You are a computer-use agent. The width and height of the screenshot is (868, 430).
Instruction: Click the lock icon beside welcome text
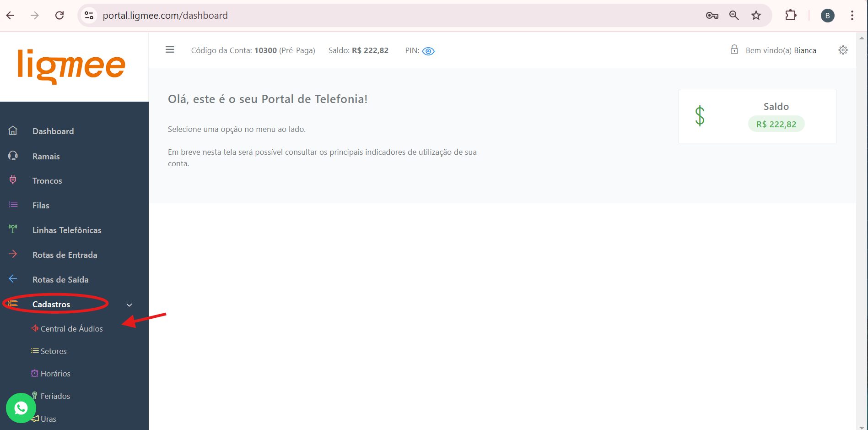coord(734,50)
